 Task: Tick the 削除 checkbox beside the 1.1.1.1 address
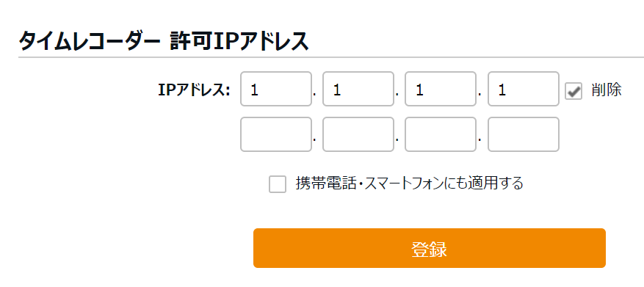(574, 91)
